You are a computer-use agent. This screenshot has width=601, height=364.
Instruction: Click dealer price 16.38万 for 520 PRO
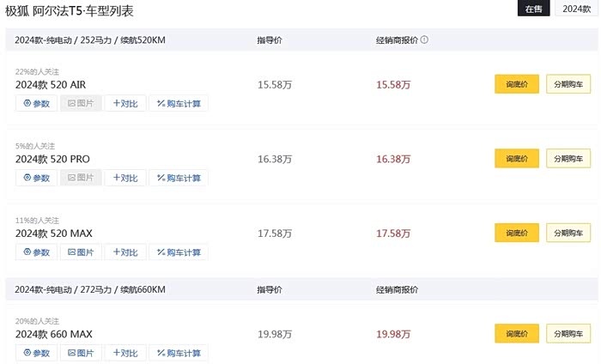(x=393, y=159)
